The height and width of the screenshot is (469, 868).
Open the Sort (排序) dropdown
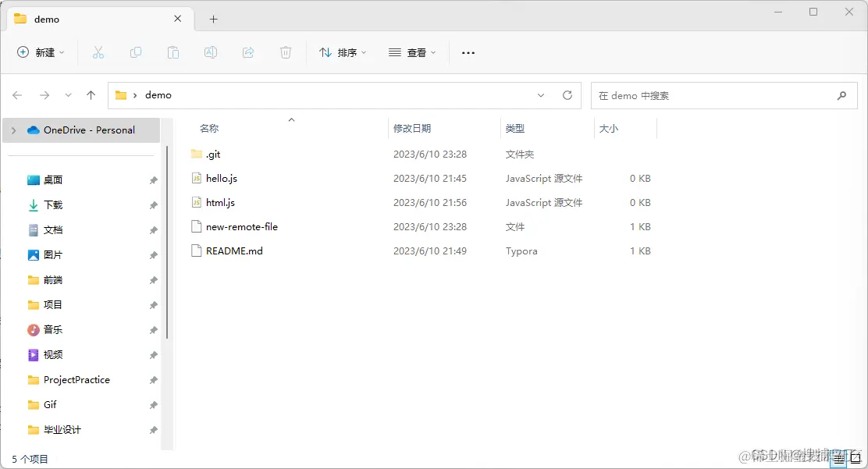[343, 52]
